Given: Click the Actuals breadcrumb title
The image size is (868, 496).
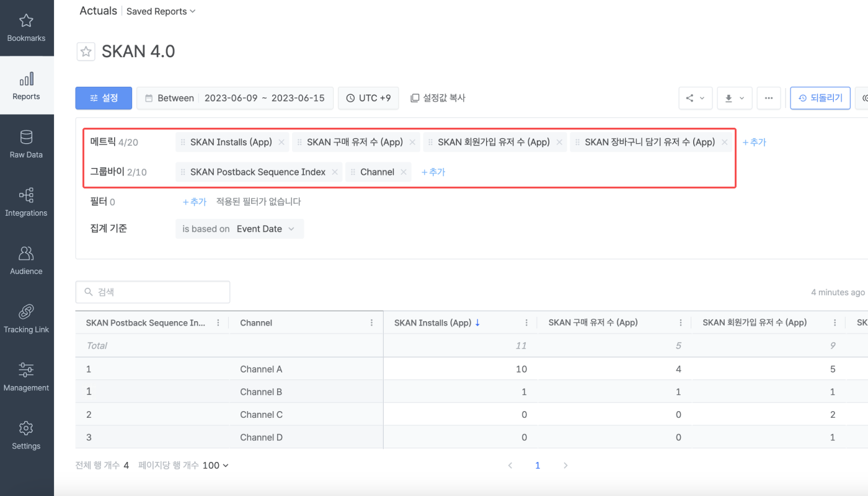Looking at the screenshot, I should pyautogui.click(x=98, y=11).
